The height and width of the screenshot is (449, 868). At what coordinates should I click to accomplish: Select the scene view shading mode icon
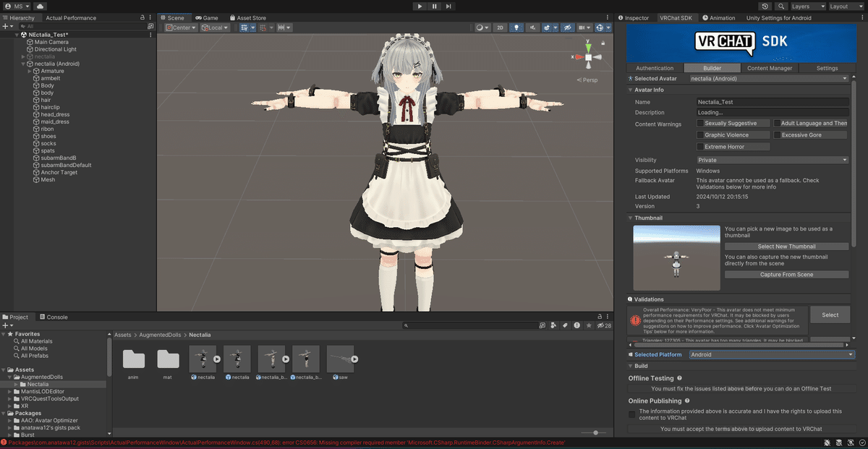click(480, 27)
